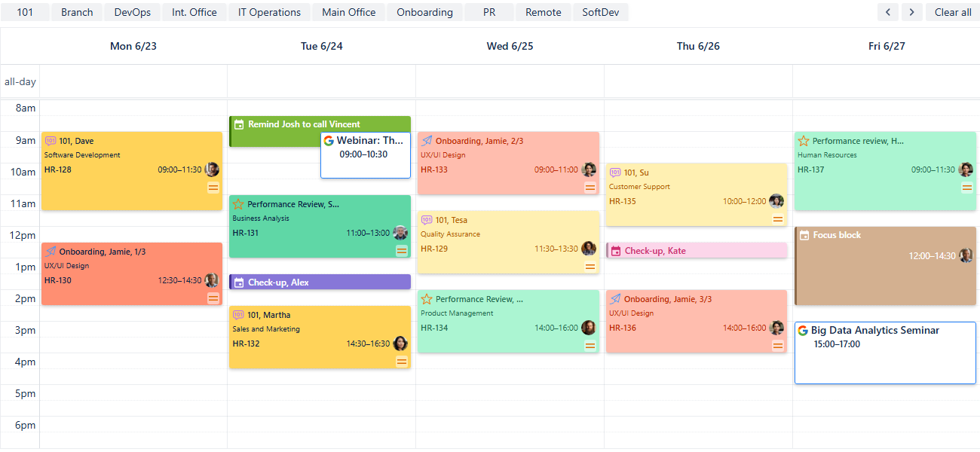Click the chat icon on 101, Dave event

51,141
